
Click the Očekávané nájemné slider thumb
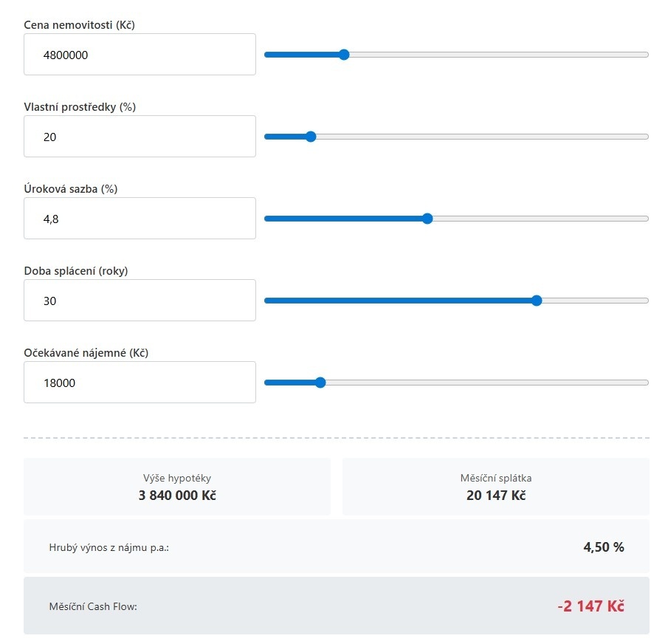pos(320,382)
